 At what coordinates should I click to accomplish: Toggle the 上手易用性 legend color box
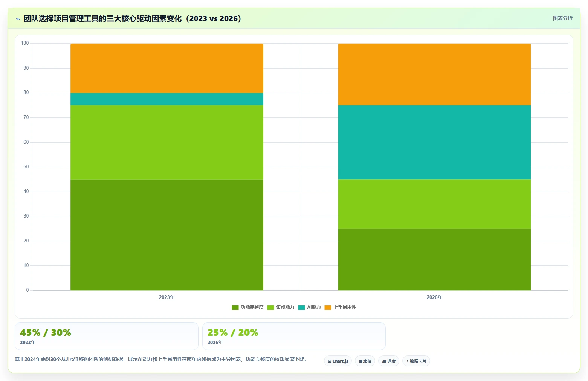click(x=328, y=308)
